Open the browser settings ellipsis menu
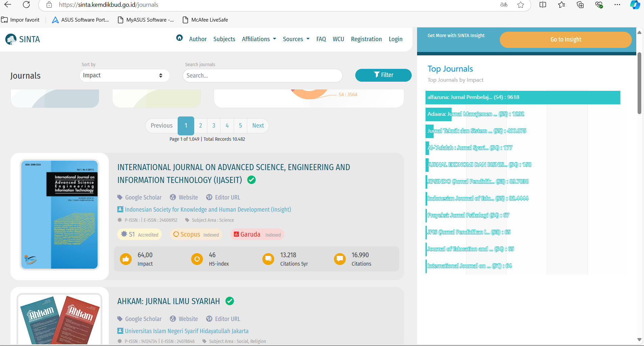Image resolution: width=644 pixels, height=346 pixels. (x=617, y=5)
